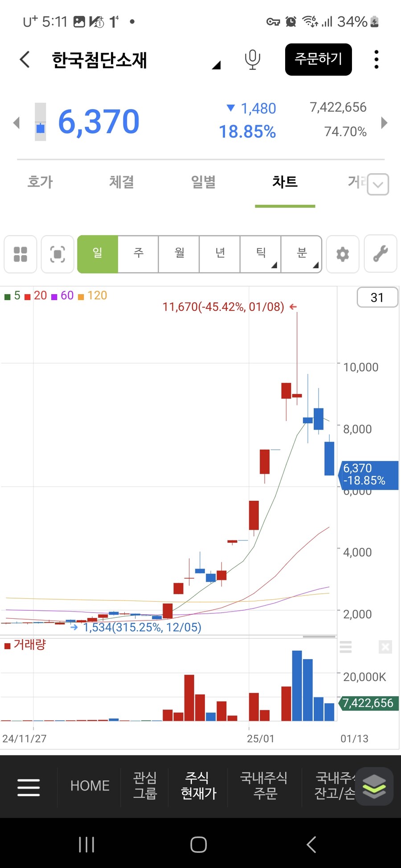Close the 거래량 volume panel
Screen dimensions: 401x868
[385, 647]
